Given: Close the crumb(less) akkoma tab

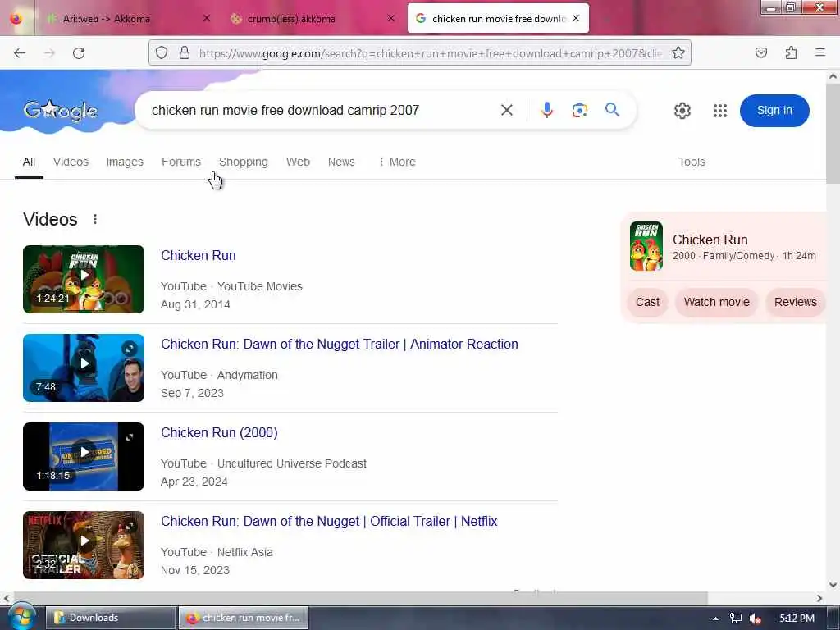Looking at the screenshot, I should coord(391,18).
